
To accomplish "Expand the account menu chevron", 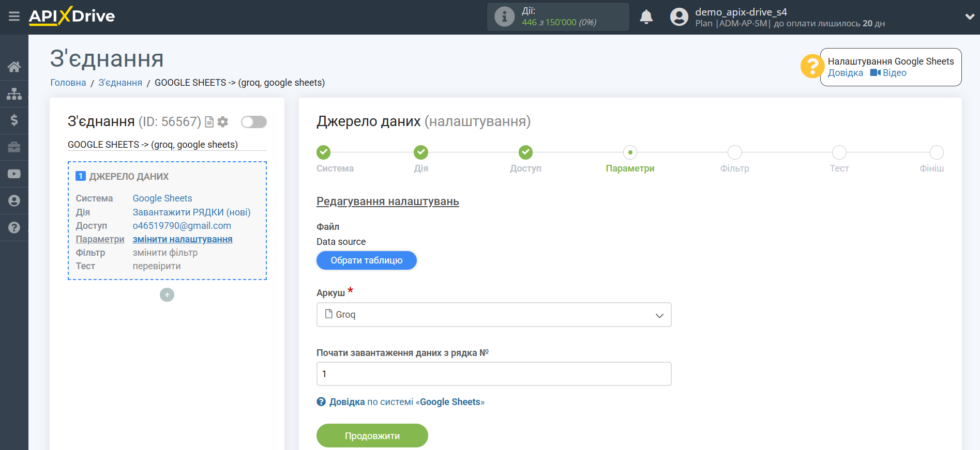I will [970, 17].
